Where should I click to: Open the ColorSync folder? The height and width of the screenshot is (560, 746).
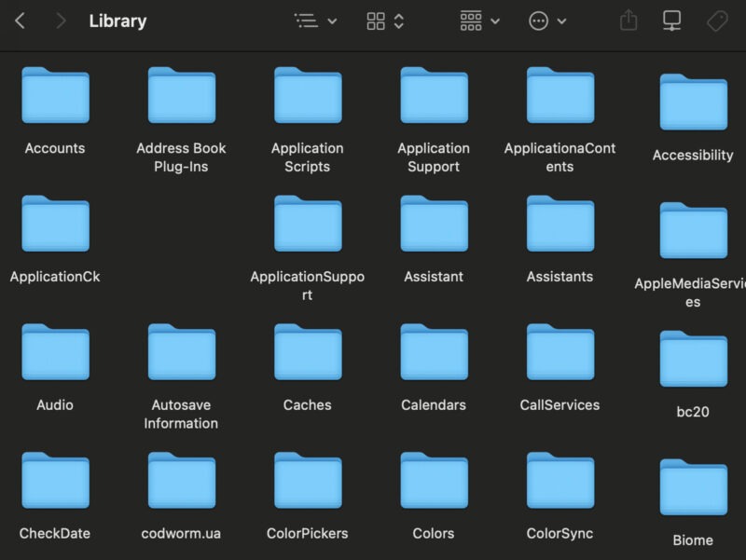pyautogui.click(x=559, y=481)
